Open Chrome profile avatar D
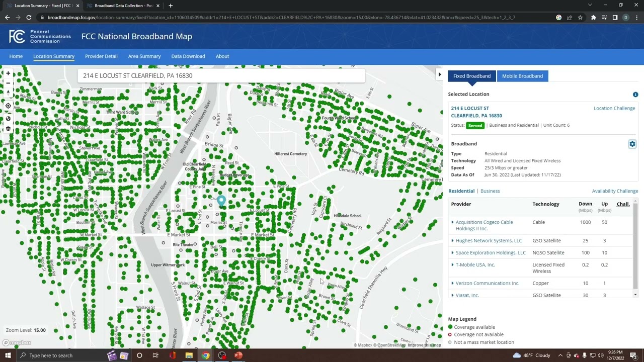The height and width of the screenshot is (362, 644). coord(625,17)
